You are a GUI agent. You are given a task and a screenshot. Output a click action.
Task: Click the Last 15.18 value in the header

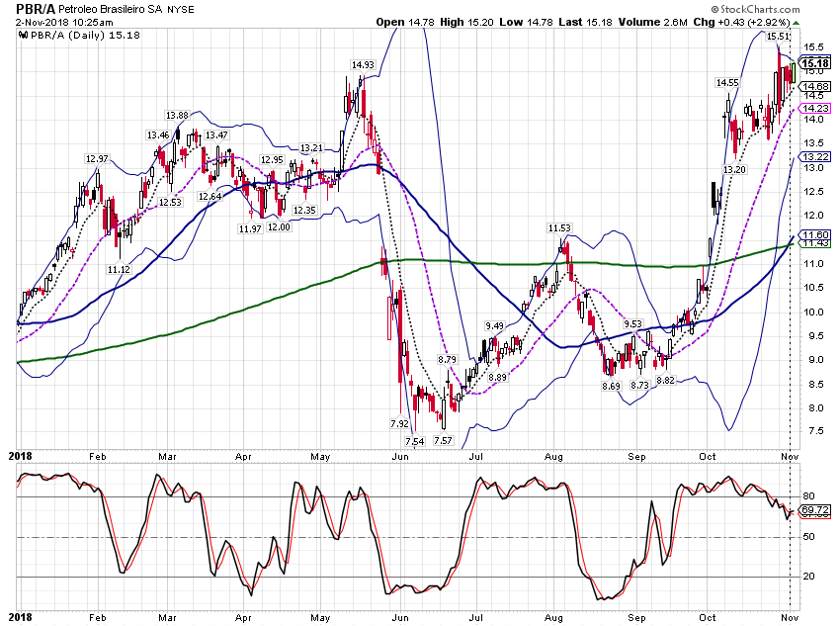585,22
